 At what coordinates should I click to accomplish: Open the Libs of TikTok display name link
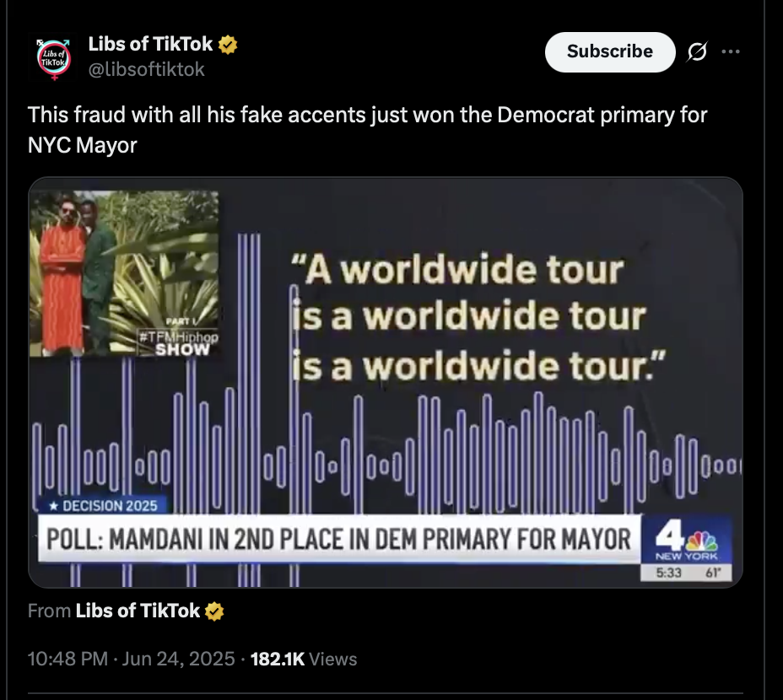150,45
